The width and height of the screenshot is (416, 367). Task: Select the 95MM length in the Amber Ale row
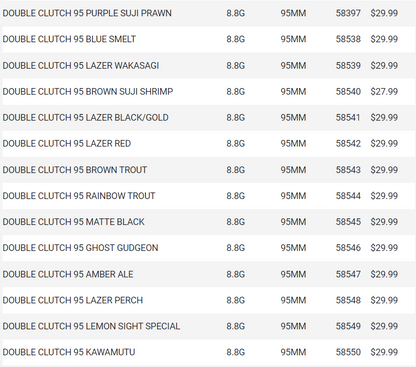[x=293, y=274]
